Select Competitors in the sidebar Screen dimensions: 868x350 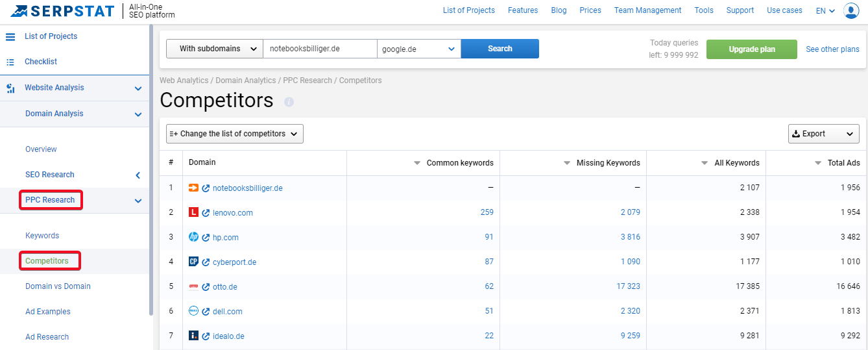click(47, 261)
